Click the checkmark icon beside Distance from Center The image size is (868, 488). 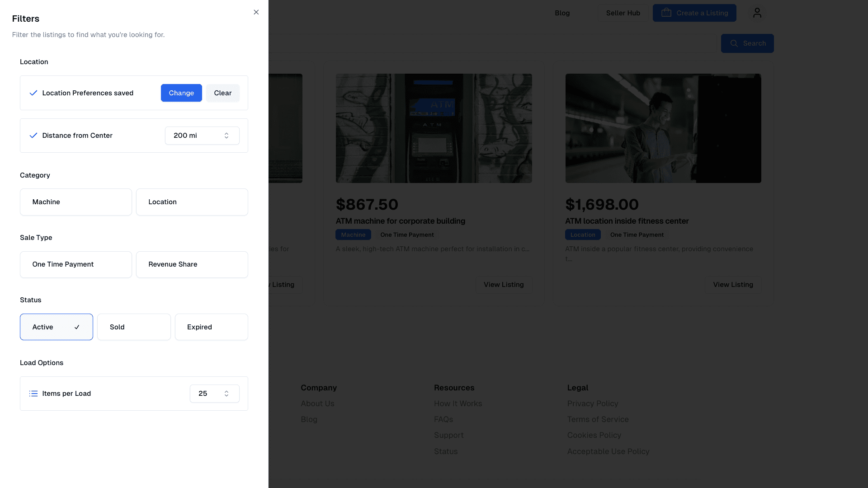click(33, 136)
